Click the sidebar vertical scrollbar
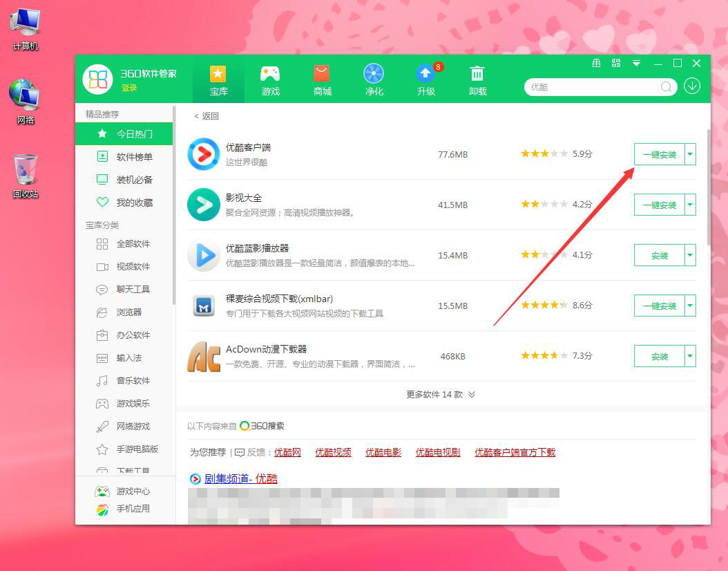The height and width of the screenshot is (571, 728). 174,205
